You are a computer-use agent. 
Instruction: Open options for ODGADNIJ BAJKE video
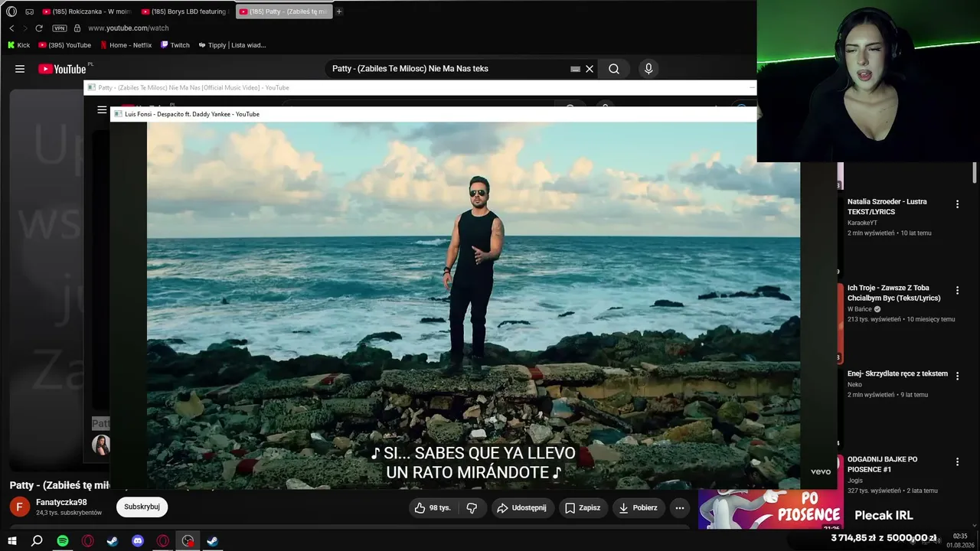pyautogui.click(x=957, y=462)
